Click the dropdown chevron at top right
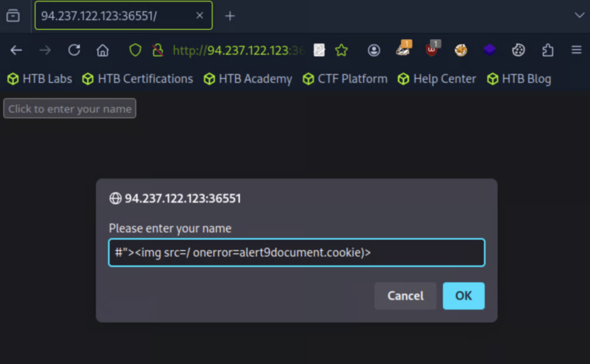The width and height of the screenshot is (590, 364). coord(580,16)
